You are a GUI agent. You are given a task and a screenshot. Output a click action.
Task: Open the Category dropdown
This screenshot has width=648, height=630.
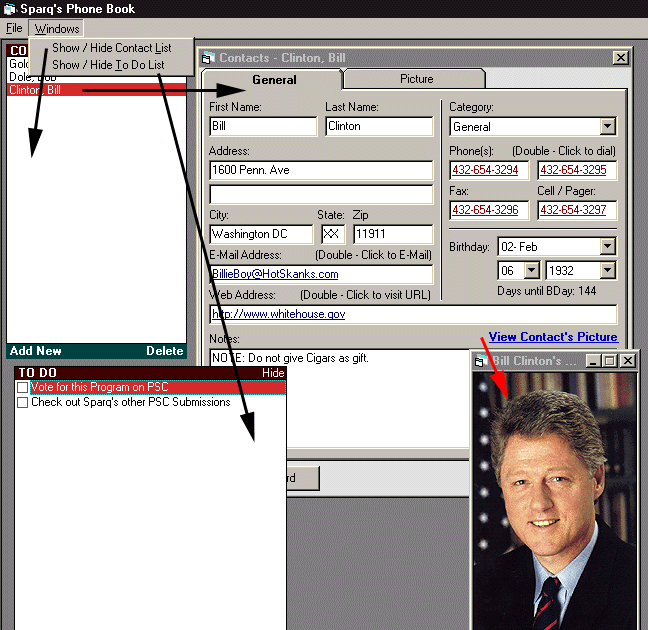click(x=607, y=127)
